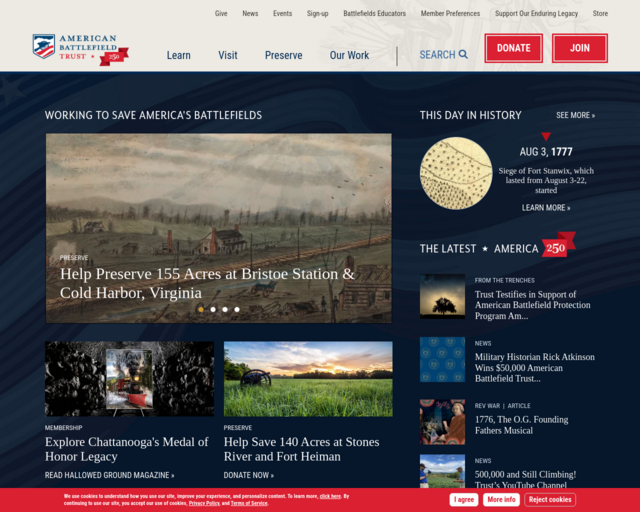Click SEE MORE for This Day in History

pyautogui.click(x=576, y=115)
